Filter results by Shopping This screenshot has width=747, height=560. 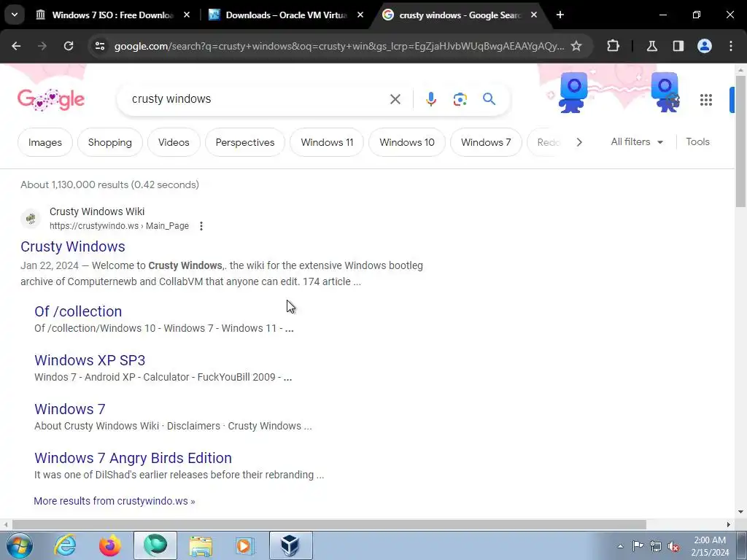click(110, 142)
